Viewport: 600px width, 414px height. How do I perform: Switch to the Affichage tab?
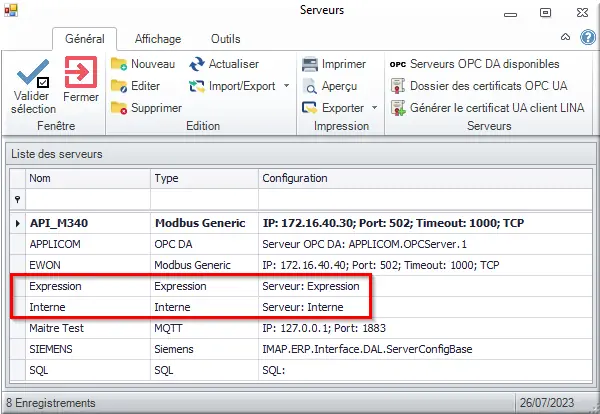pos(158,39)
